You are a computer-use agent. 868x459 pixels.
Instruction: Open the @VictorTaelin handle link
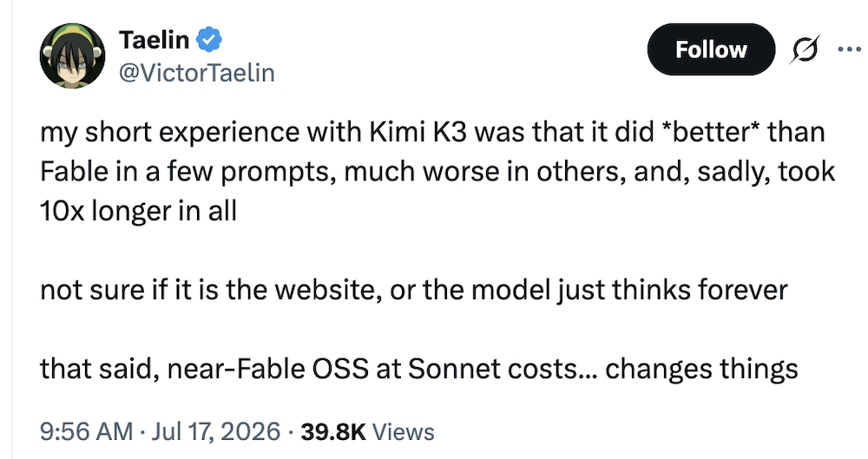coord(196,73)
